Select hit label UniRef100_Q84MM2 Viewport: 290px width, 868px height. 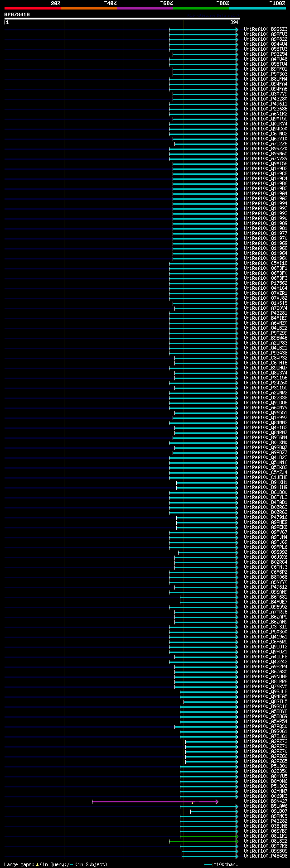266,422
